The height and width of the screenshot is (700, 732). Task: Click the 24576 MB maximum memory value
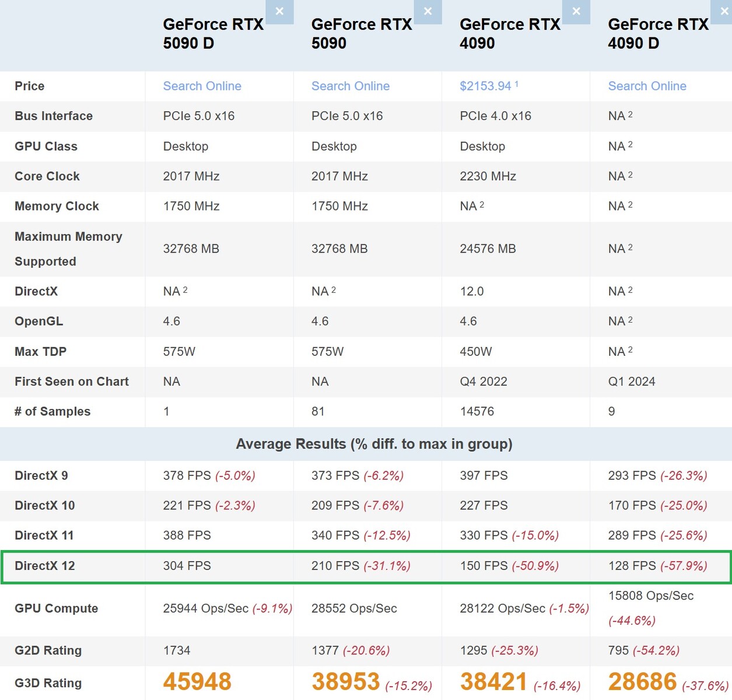[488, 249]
